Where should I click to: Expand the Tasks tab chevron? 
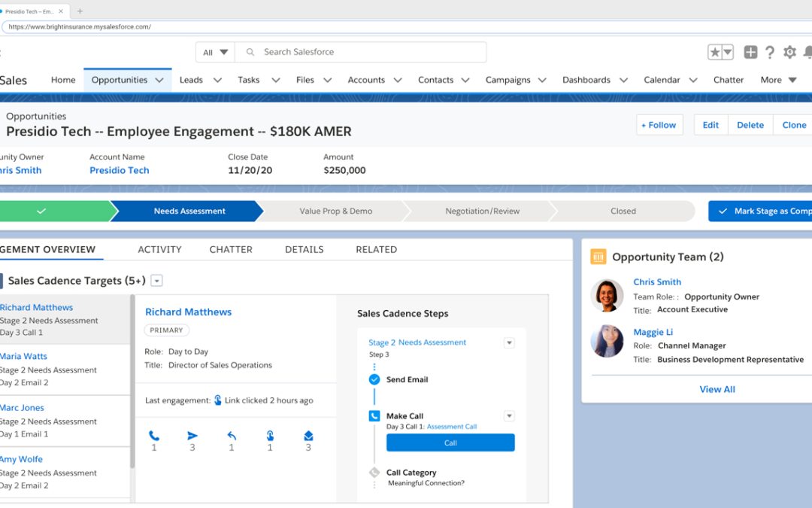275,81
